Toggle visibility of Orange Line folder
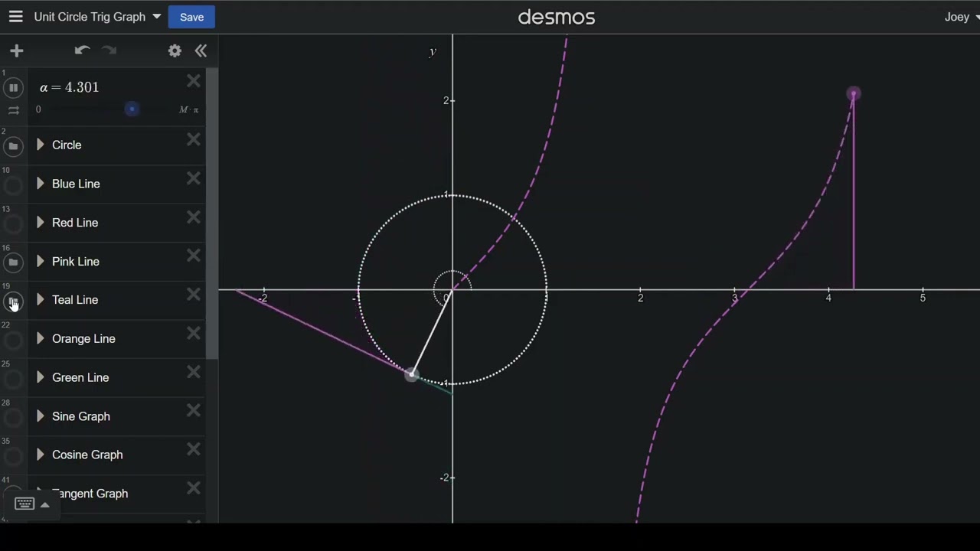 pyautogui.click(x=13, y=341)
